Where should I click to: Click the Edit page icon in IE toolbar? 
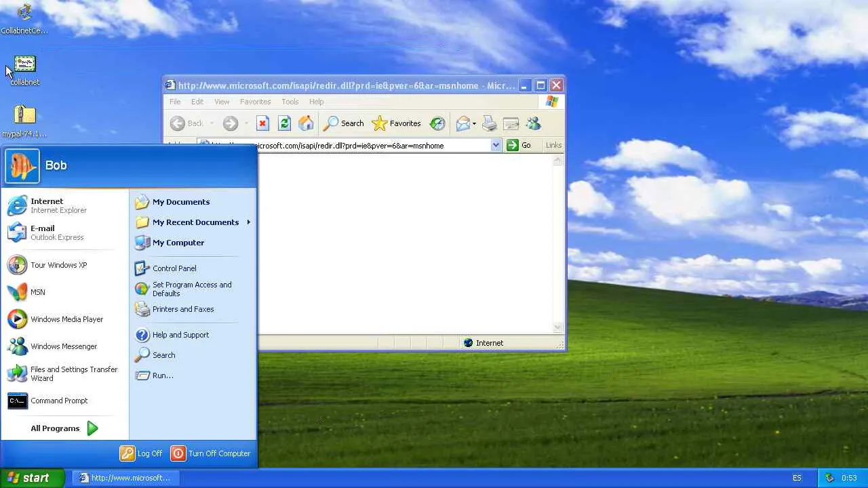[511, 123]
